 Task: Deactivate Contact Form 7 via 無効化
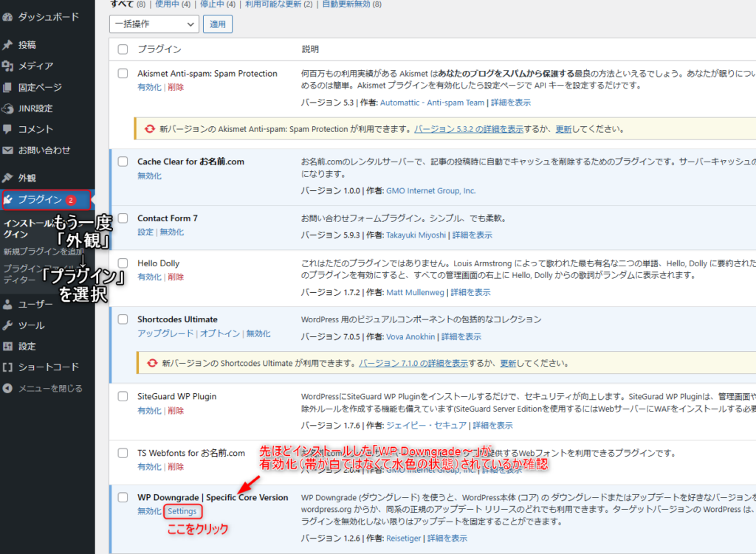[171, 232]
